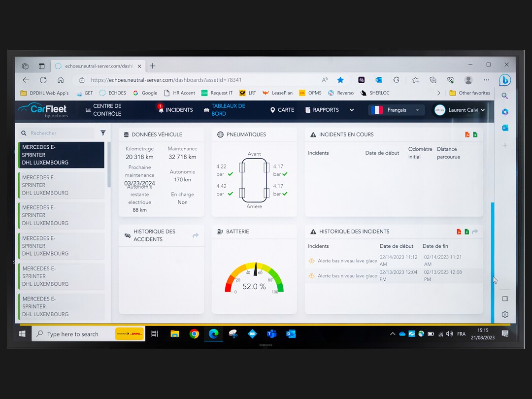Export Incidents en cours as PDF
Viewport: 532px width, 399px height.
[x=467, y=134]
